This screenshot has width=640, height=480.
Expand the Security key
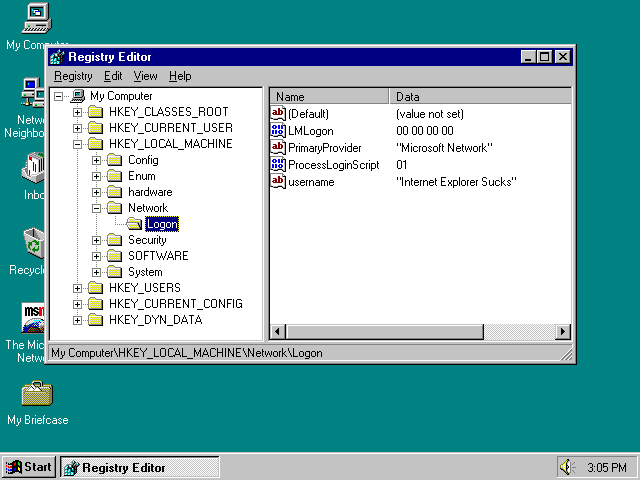[96, 240]
